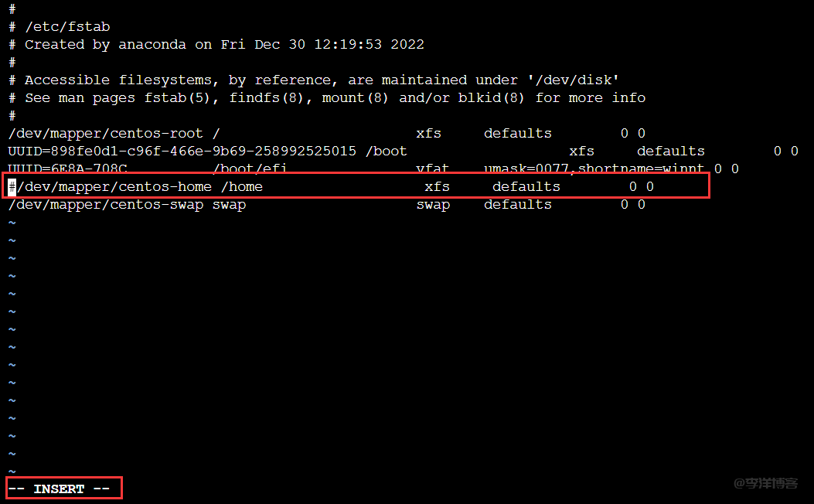This screenshot has width=814, height=504.
Task: Click the /home mount point text
Action: 242,187
